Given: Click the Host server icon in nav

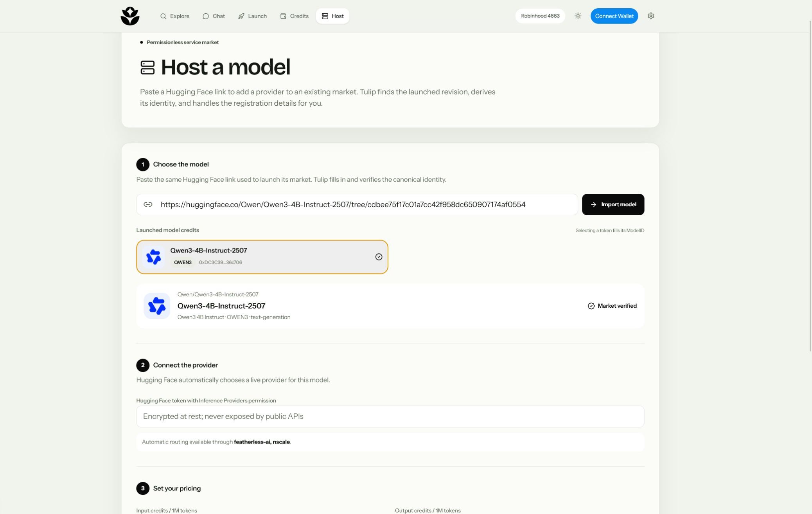Looking at the screenshot, I should (325, 16).
